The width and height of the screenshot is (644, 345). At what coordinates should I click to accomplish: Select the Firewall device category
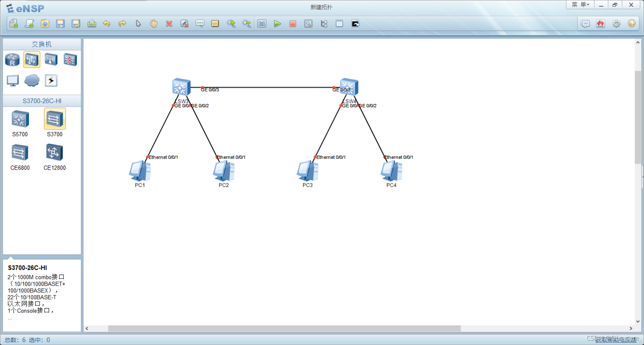(x=70, y=60)
